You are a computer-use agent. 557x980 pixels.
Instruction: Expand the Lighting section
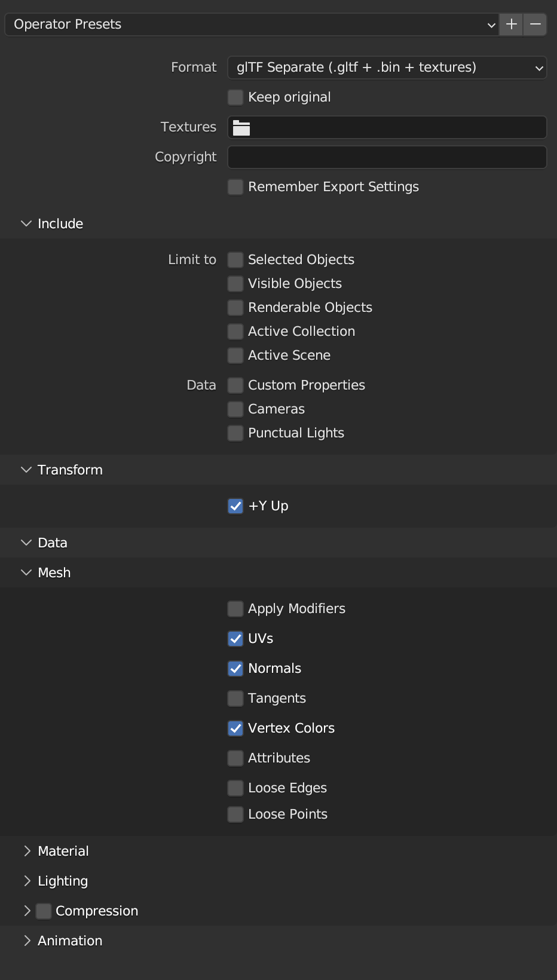click(62, 881)
